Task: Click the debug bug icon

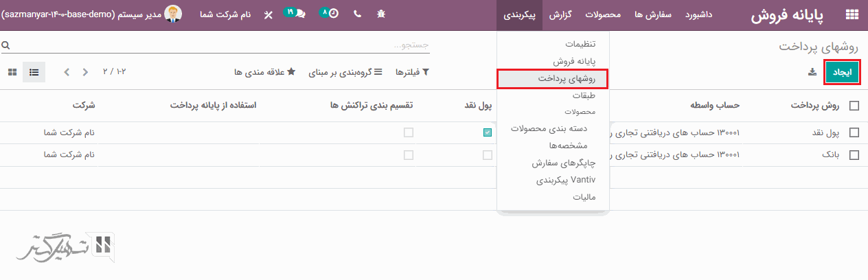Action: pyautogui.click(x=381, y=14)
